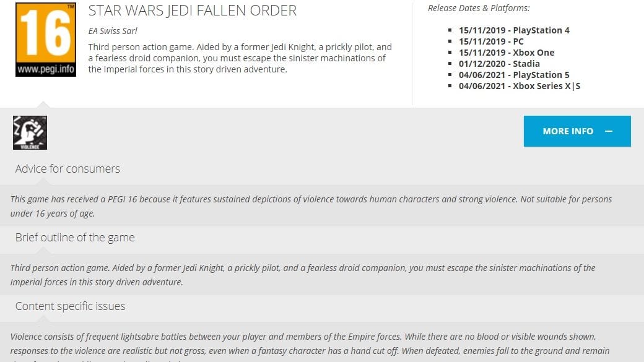This screenshot has width=644, height=362.
Task: Click the game description paragraph under the publisher
Action: pyautogui.click(x=240, y=58)
